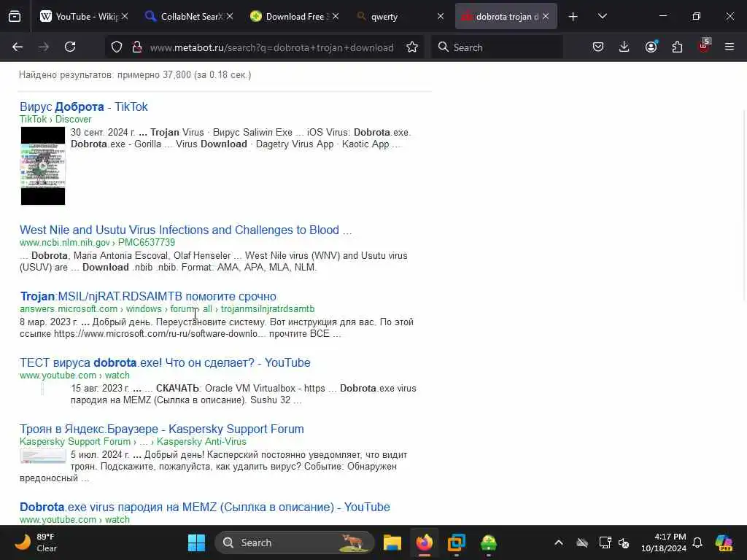
Task: Close the Download Free tab
Action: point(336,16)
